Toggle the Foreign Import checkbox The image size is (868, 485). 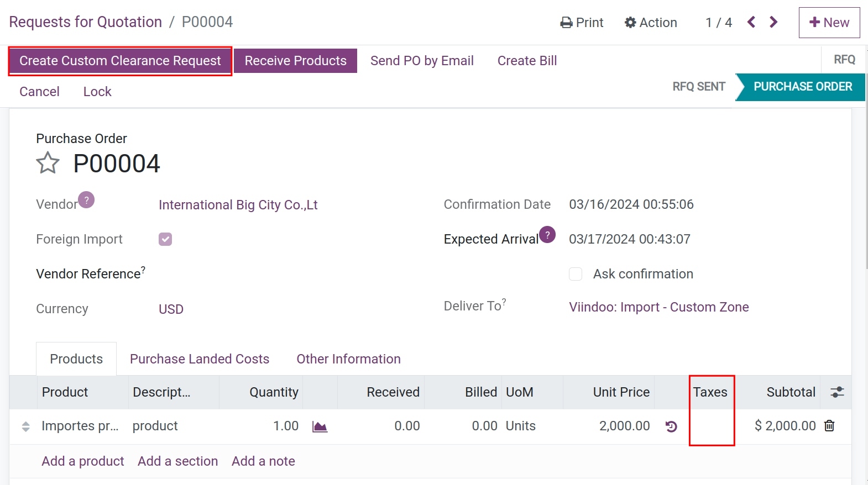click(165, 239)
